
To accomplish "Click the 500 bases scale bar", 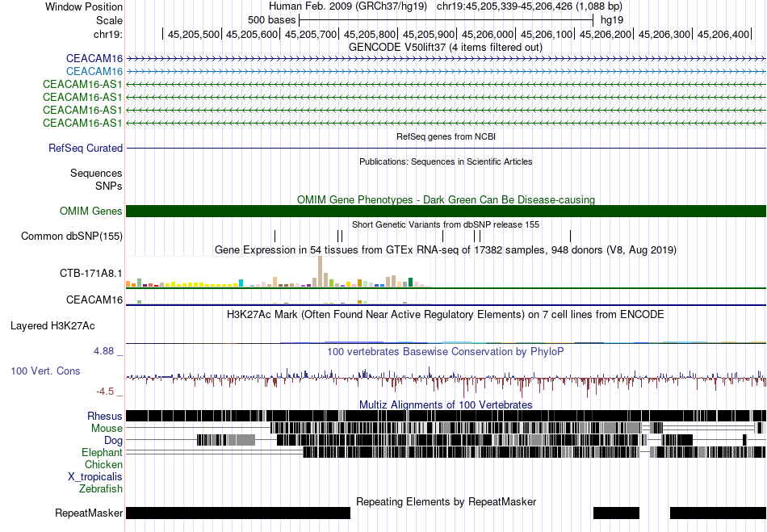I will tap(446, 20).
